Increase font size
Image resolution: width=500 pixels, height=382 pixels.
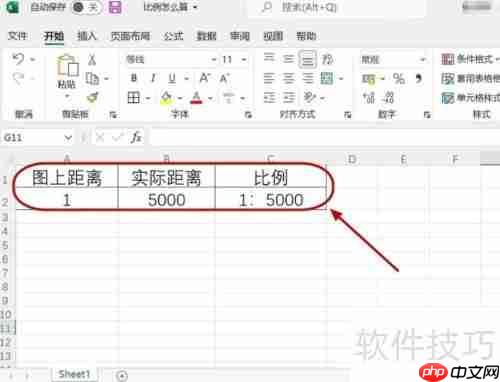[204, 78]
